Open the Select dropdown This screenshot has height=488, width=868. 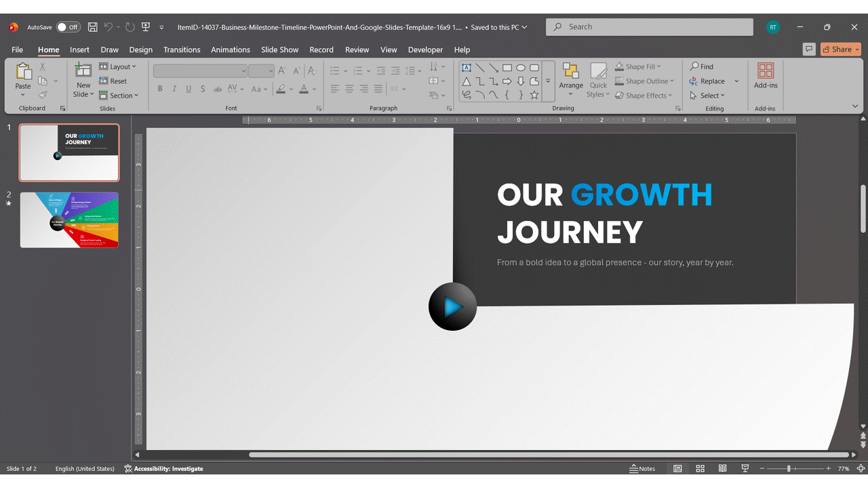coord(707,96)
